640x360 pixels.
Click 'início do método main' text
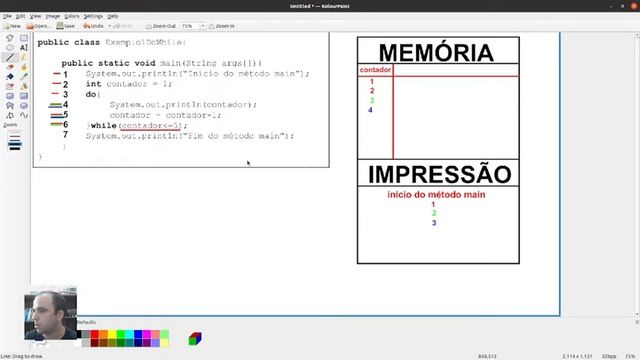coord(436,195)
